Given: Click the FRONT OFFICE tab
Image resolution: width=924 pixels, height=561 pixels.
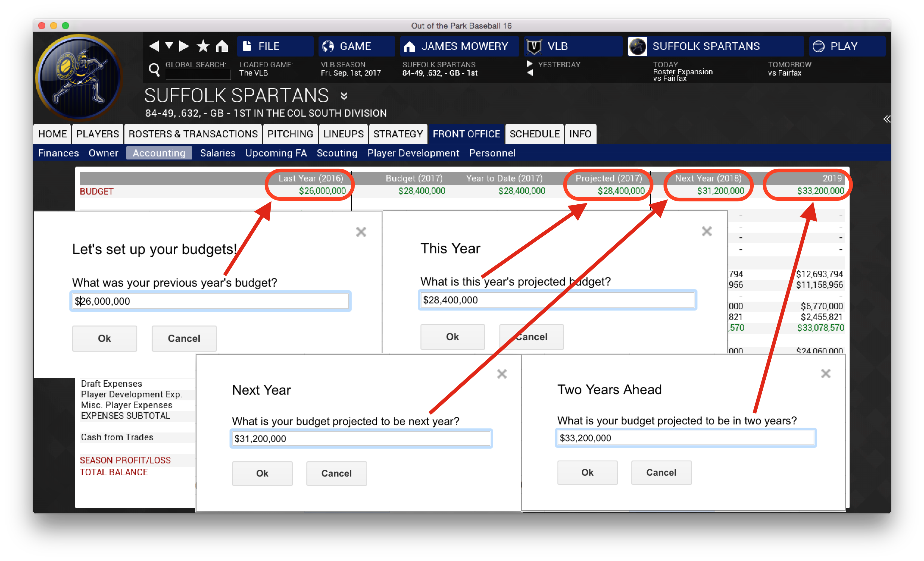Looking at the screenshot, I should pyautogui.click(x=467, y=134).
